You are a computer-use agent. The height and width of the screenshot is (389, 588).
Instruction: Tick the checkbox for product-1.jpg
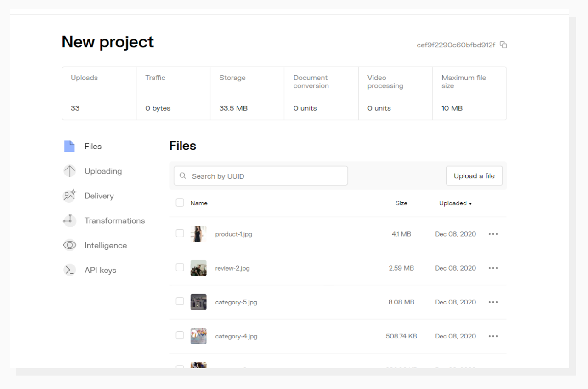180,234
